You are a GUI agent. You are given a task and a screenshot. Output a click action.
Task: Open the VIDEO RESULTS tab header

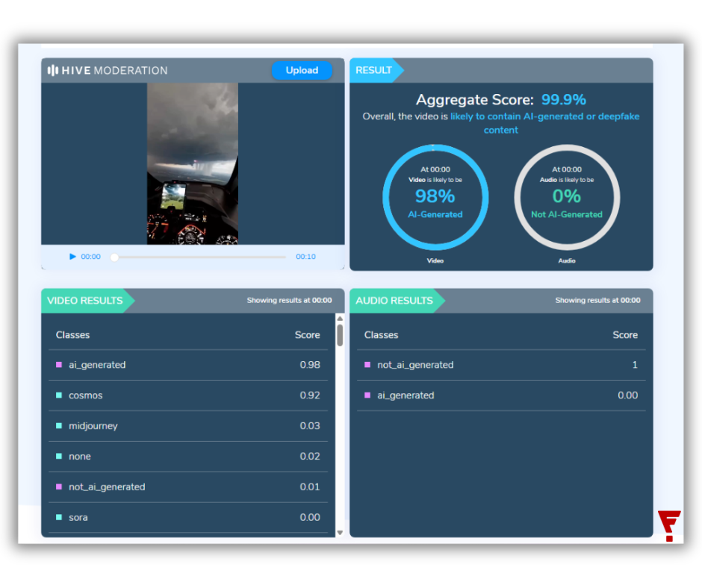(x=85, y=301)
